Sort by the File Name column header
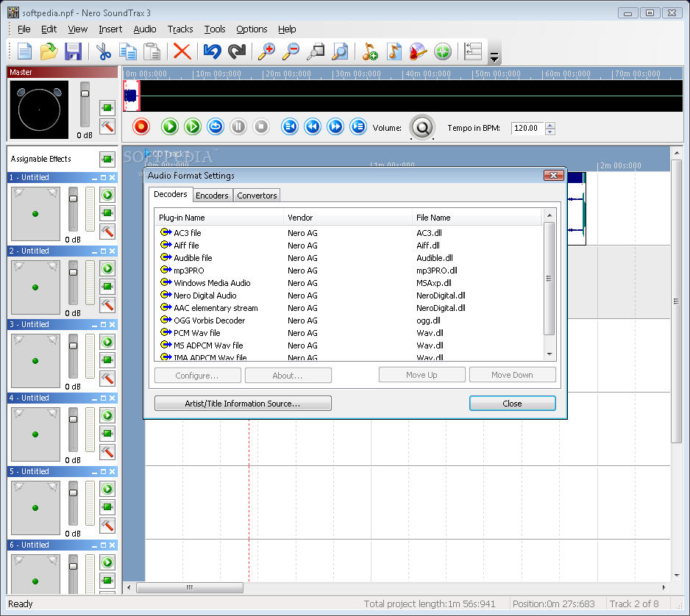This screenshot has height=616, width=690. 477,218
